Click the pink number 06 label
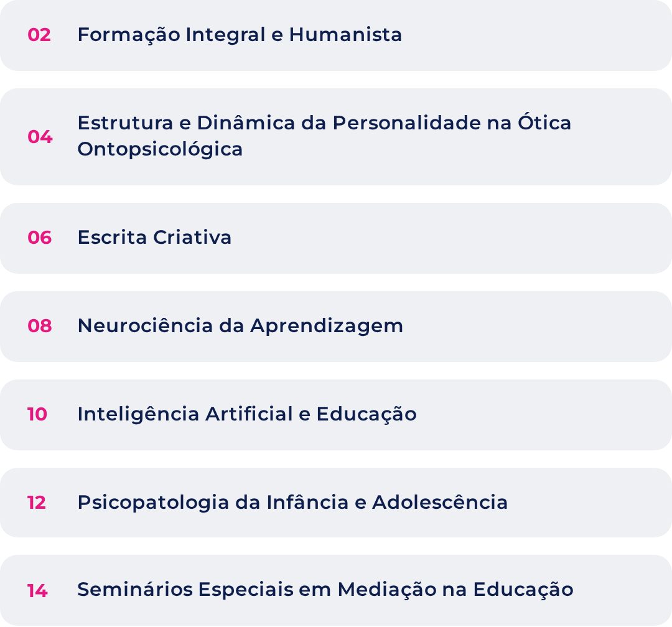Viewport: 672px width, 627px height. point(39,238)
